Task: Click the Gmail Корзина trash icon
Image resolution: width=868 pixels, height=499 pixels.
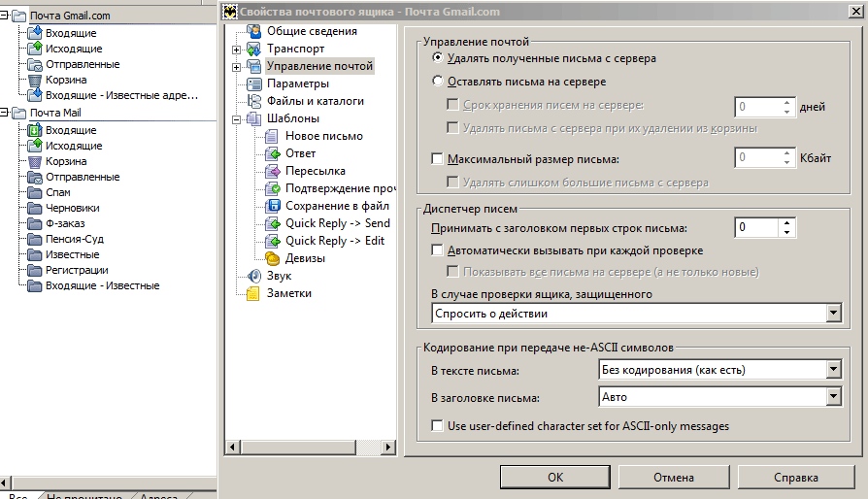Action: [34, 80]
